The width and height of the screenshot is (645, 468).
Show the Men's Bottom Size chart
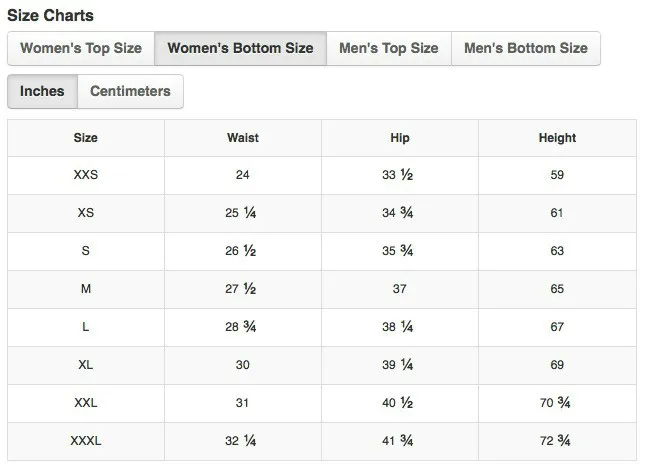pyautogui.click(x=526, y=48)
